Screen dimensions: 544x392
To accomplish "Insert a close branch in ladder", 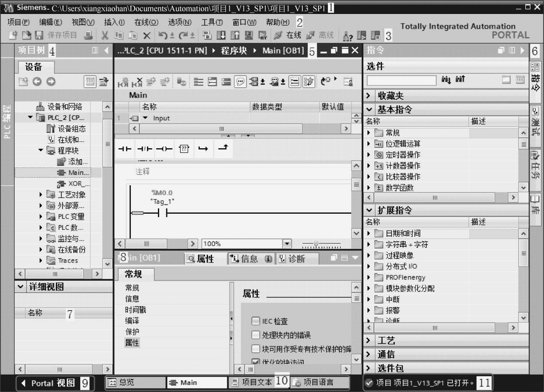I will (x=223, y=149).
